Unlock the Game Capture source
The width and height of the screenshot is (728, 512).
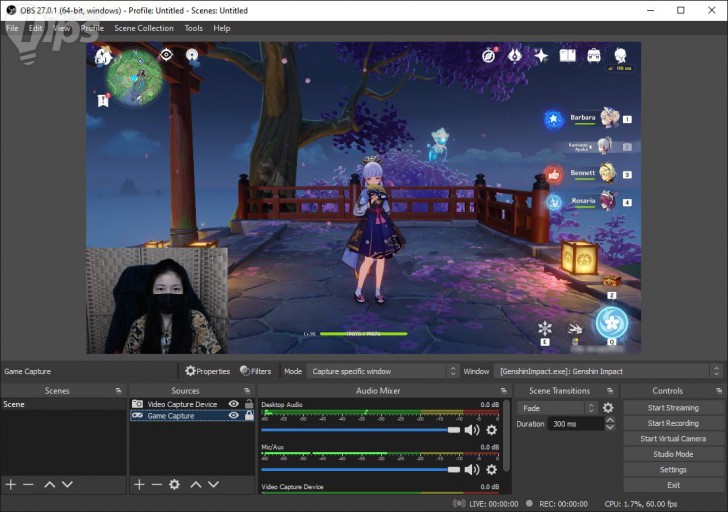pos(249,415)
